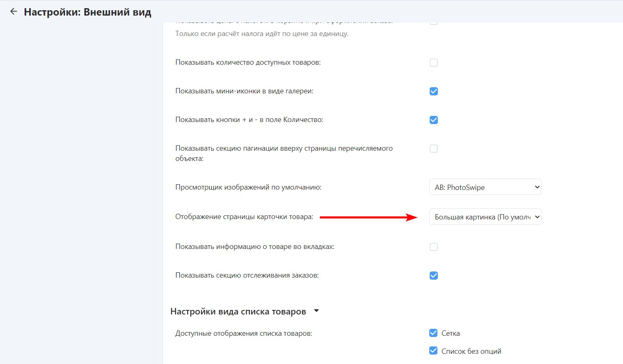Tick the 'Показывать секцию пагинации' checkbox
Screen dimensions: 623x364
pos(433,149)
